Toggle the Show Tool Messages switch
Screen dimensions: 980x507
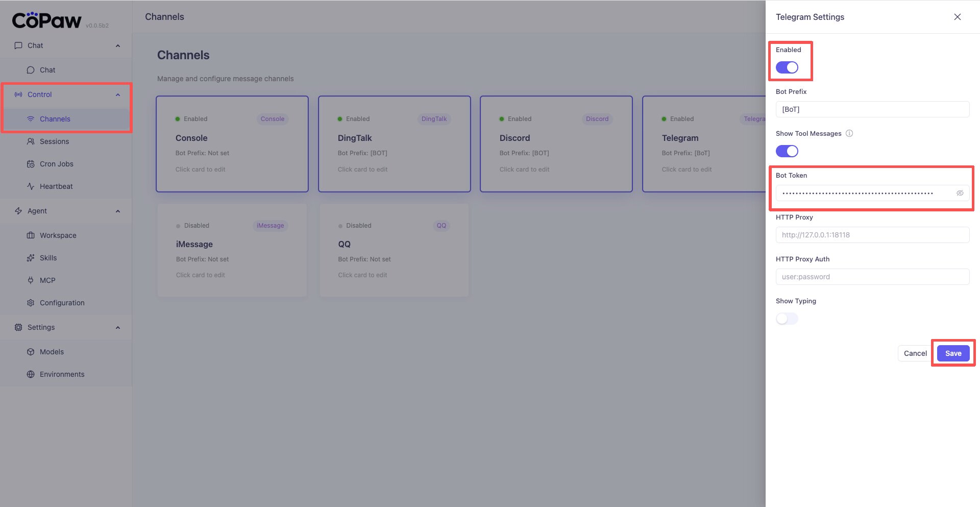(787, 151)
